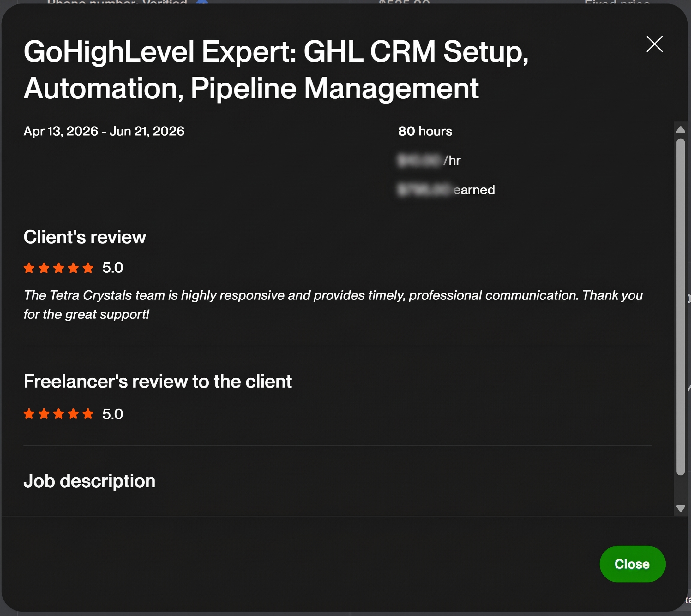The height and width of the screenshot is (616, 691).
Task: Click the green Close button
Action: point(632,564)
